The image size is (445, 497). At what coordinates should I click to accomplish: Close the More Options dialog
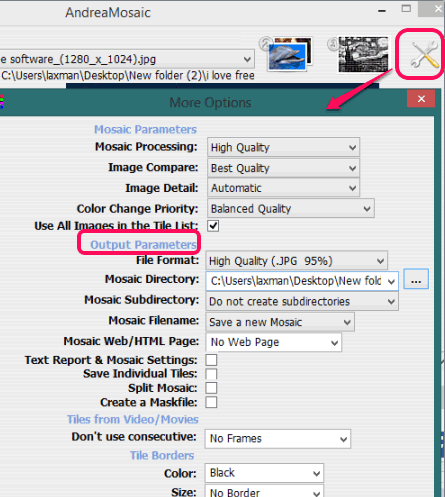tap(421, 99)
